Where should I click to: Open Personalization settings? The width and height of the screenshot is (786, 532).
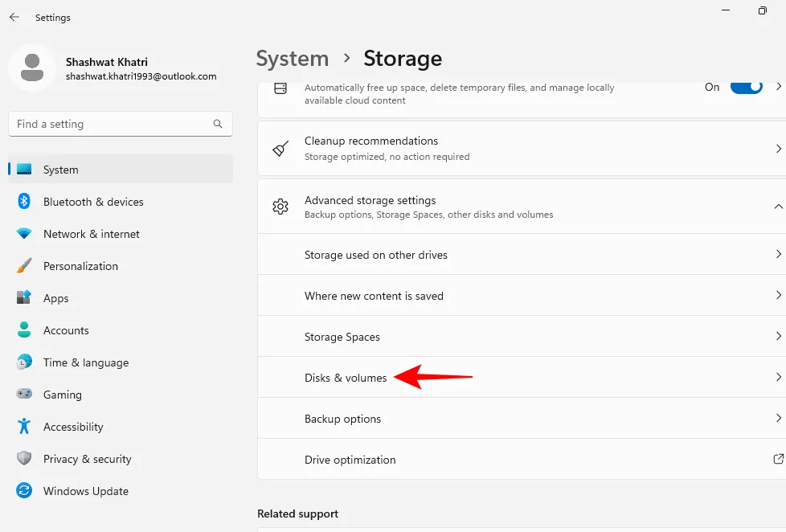point(121,266)
